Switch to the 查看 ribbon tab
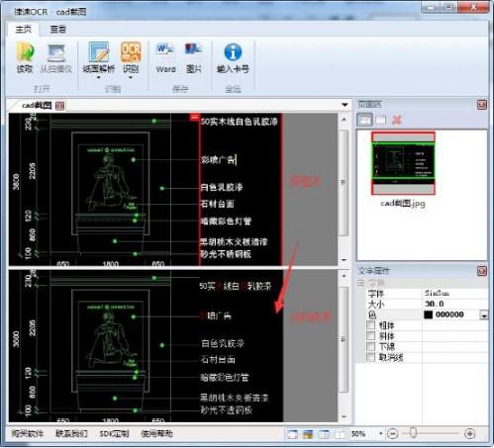This screenshot has height=448, width=494. click(x=58, y=29)
